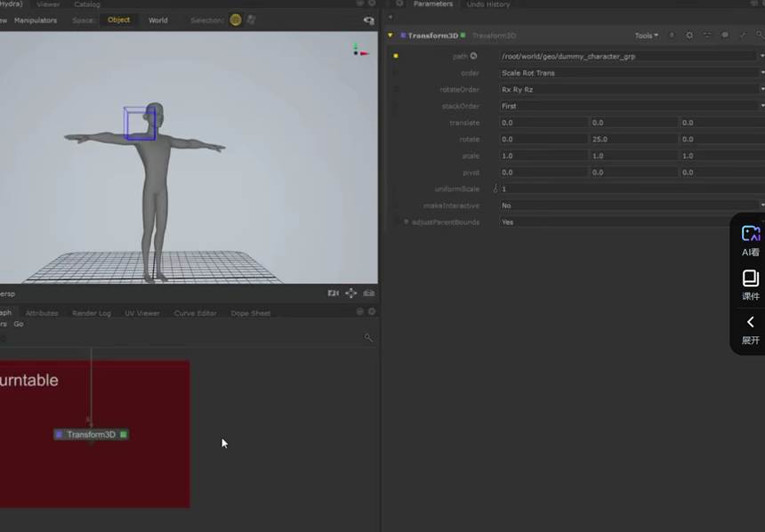Open the Curve Editor tab

coord(195,313)
